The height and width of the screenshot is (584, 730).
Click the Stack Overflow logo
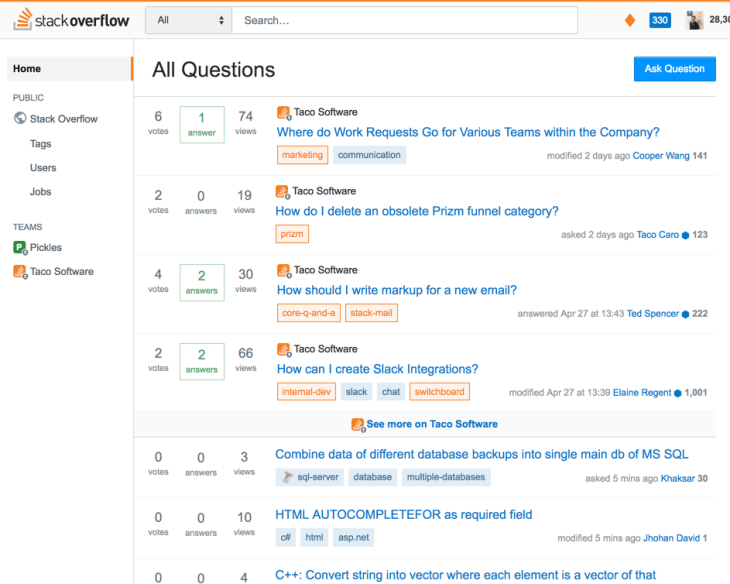pos(71,20)
